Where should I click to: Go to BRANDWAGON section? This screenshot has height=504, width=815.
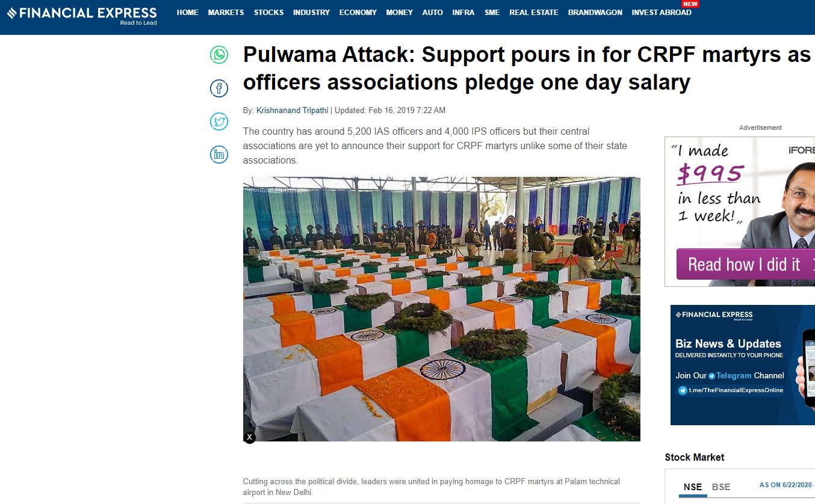(x=595, y=13)
